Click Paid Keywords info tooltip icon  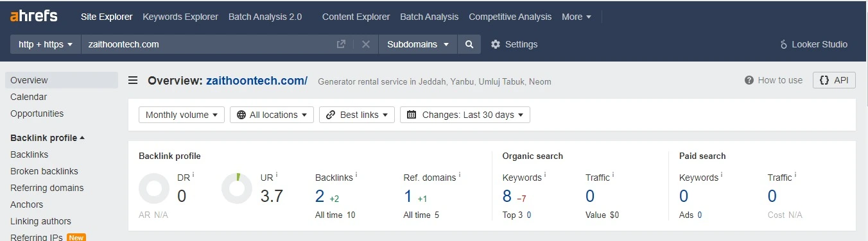click(x=722, y=174)
